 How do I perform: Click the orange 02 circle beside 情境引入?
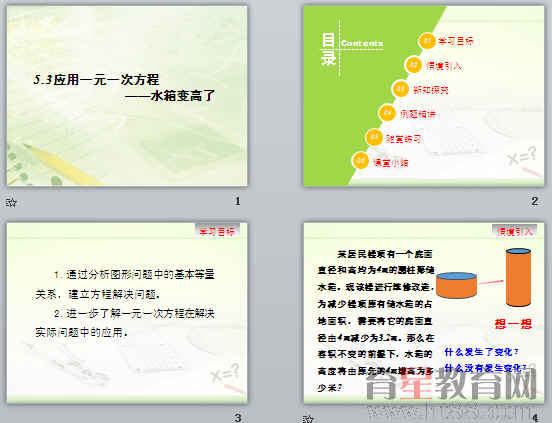click(414, 65)
